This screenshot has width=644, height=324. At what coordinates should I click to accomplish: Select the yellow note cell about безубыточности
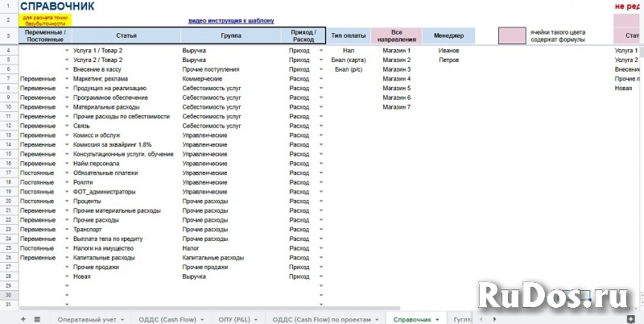[x=44, y=20]
